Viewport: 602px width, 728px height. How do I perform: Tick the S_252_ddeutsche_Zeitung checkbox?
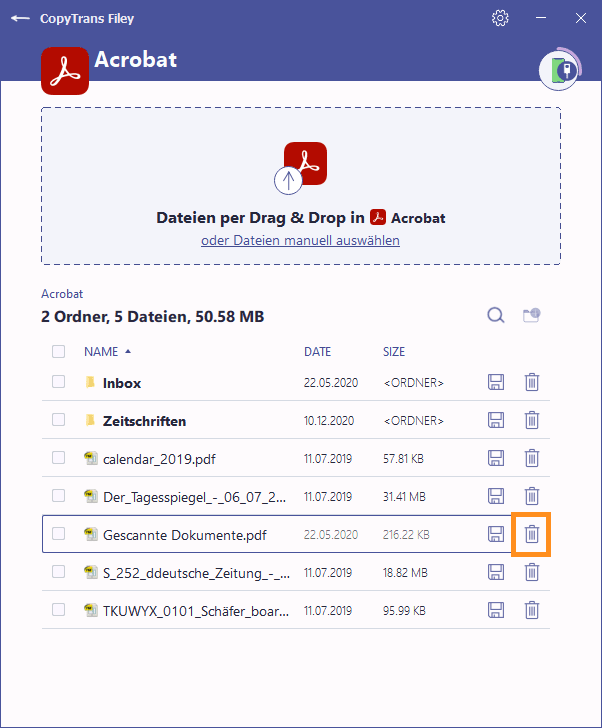click(58, 572)
